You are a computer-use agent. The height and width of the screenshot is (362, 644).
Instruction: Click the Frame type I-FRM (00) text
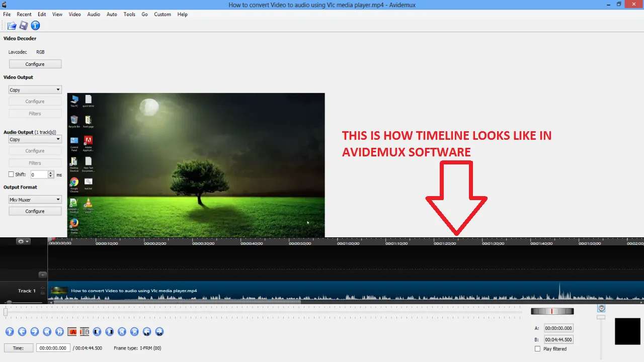click(137, 348)
